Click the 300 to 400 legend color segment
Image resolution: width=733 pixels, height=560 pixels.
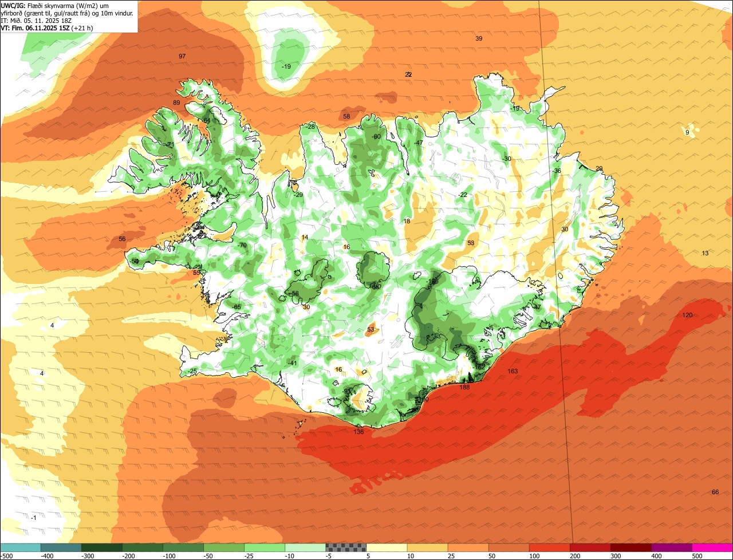pyautogui.click(x=630, y=547)
